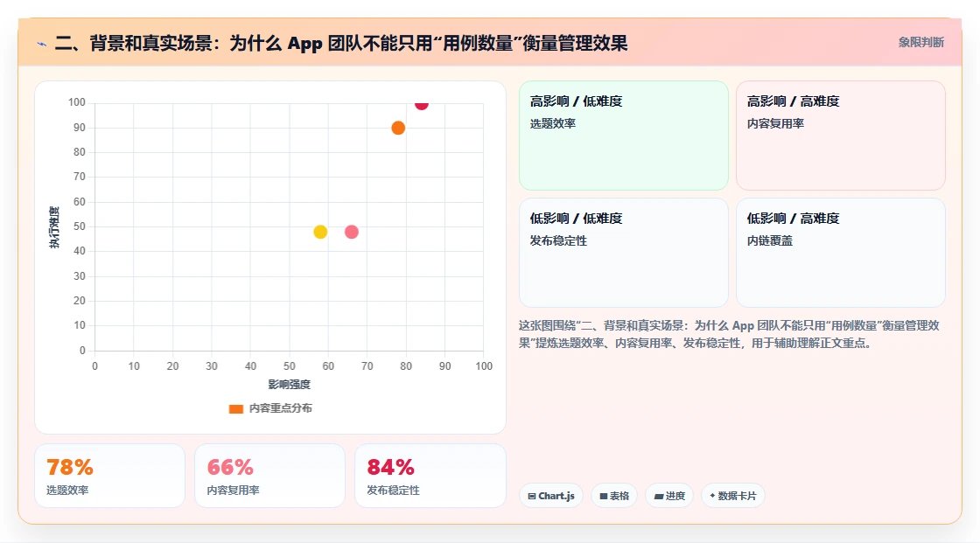Click 内链覆盖 text in quadrant card
The height and width of the screenshot is (543, 980).
(x=769, y=240)
